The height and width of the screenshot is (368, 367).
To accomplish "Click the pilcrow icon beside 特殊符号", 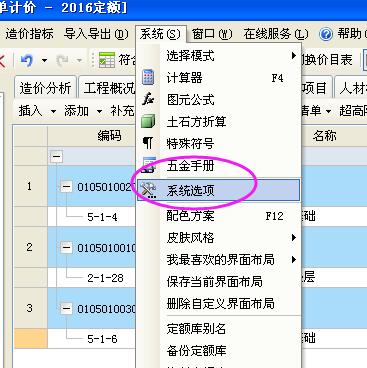I will point(148,143).
